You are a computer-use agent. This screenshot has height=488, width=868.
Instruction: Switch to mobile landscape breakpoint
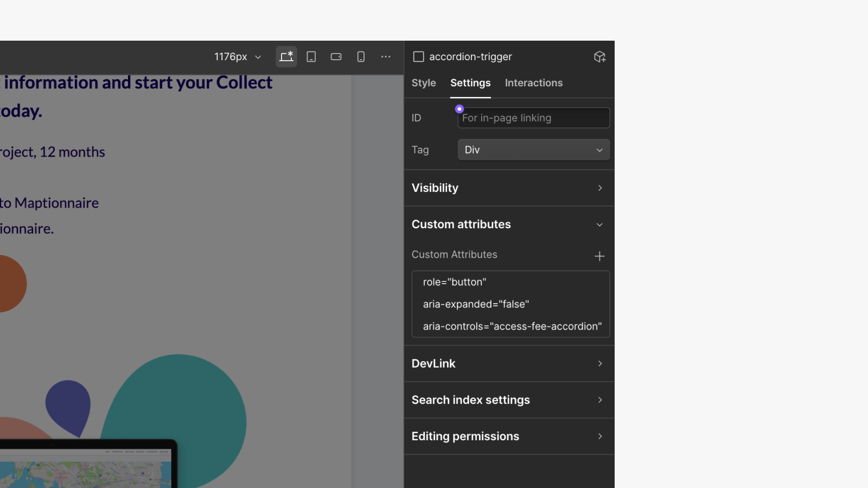[x=336, y=56]
